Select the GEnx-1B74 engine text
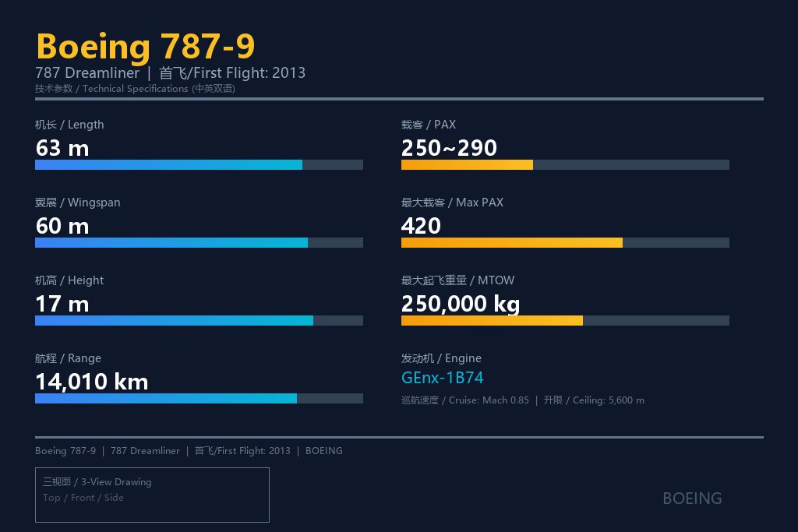The width and height of the screenshot is (798, 532). tap(443, 378)
